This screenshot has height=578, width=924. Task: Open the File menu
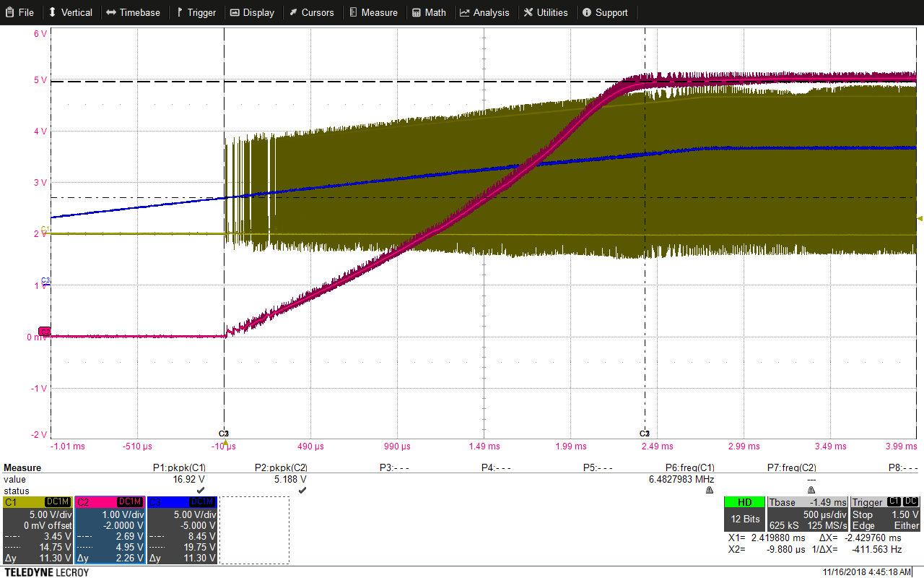point(19,12)
